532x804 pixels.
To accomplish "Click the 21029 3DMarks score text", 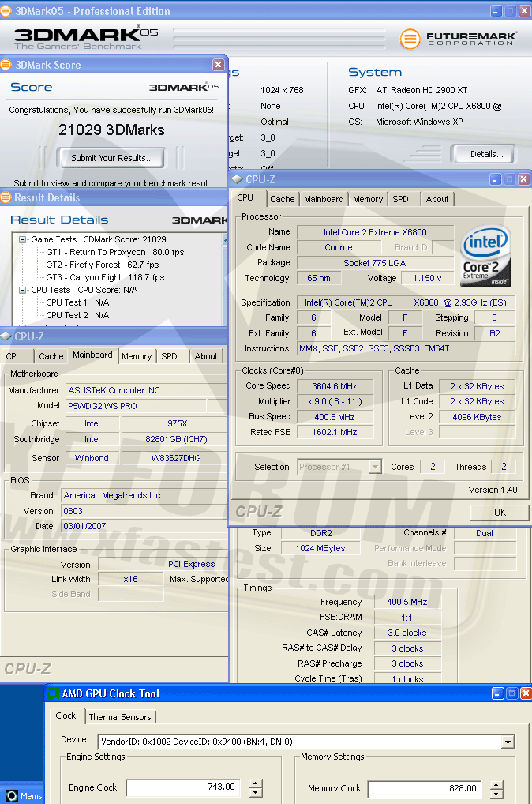I will pos(111,130).
